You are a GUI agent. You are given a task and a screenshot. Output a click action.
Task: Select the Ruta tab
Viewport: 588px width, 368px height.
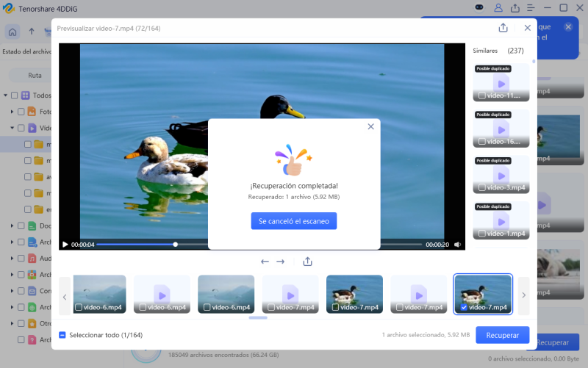tap(35, 76)
